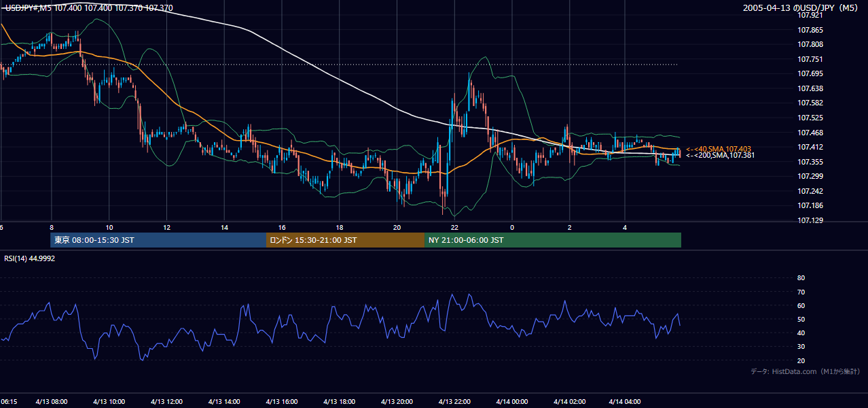The image size is (868, 408).
Task: Click the HistData.com data source note
Action: point(806,371)
